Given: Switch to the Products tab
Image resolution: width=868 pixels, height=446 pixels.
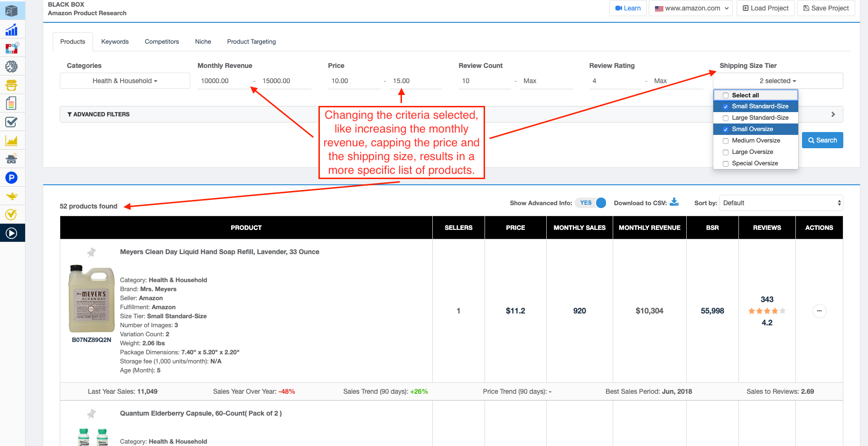Looking at the screenshot, I should [73, 42].
